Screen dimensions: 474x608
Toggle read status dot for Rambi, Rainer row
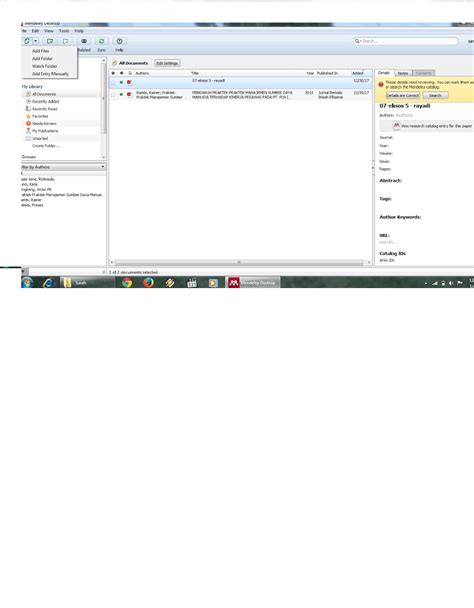click(x=121, y=95)
